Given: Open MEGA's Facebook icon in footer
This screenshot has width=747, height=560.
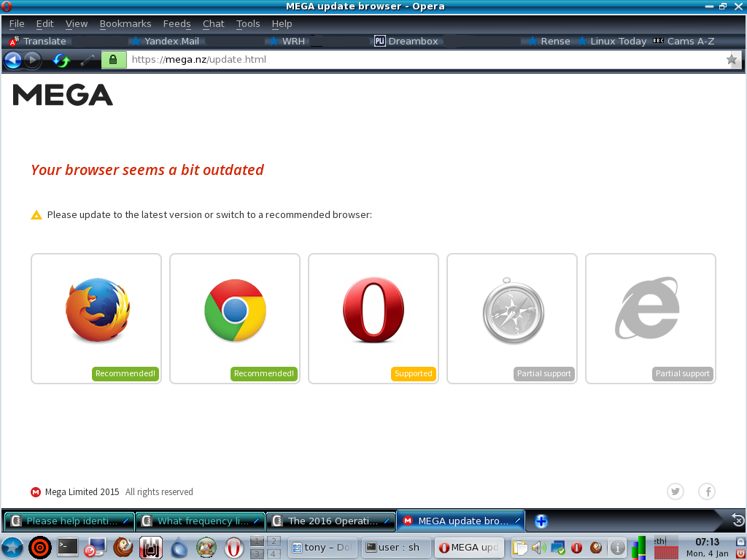Looking at the screenshot, I should click(x=707, y=491).
